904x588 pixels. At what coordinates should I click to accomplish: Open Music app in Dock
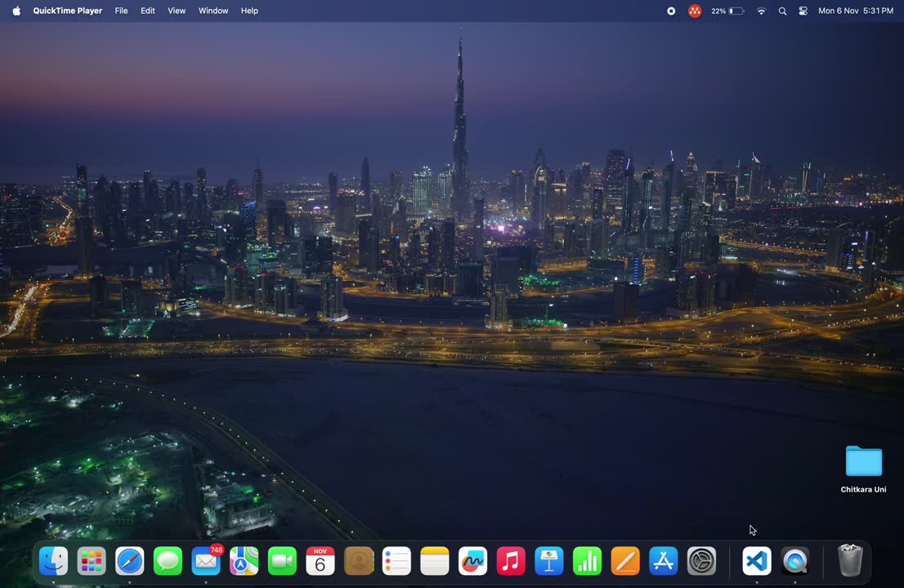[x=511, y=561]
